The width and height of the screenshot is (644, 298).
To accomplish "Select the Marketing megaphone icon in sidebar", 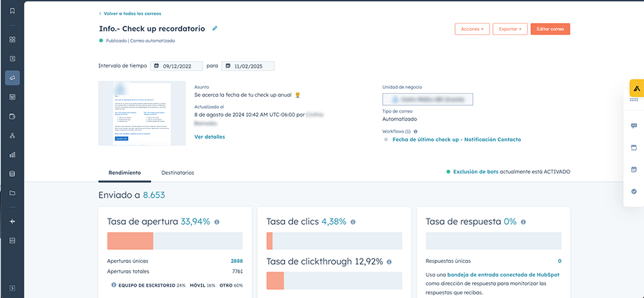I will pyautogui.click(x=12, y=77).
